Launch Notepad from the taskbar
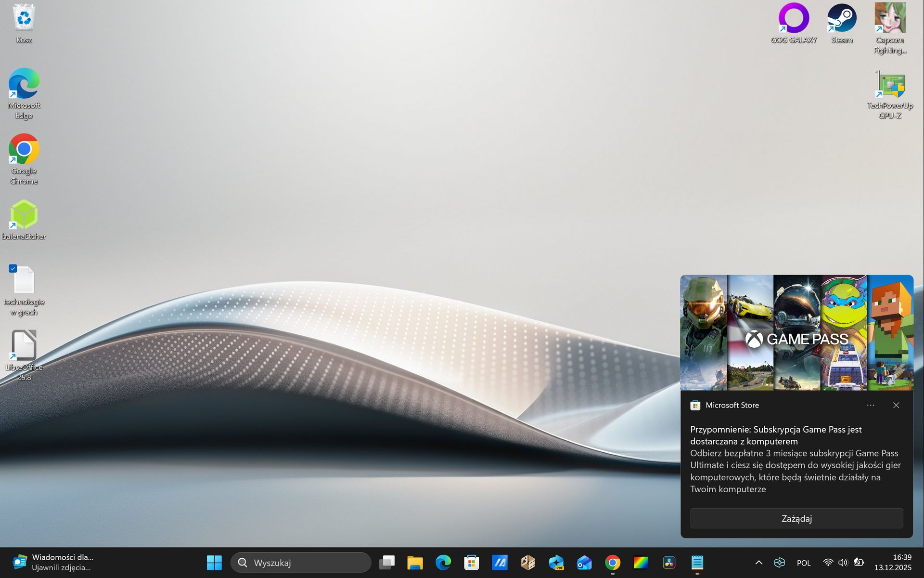 (x=697, y=562)
